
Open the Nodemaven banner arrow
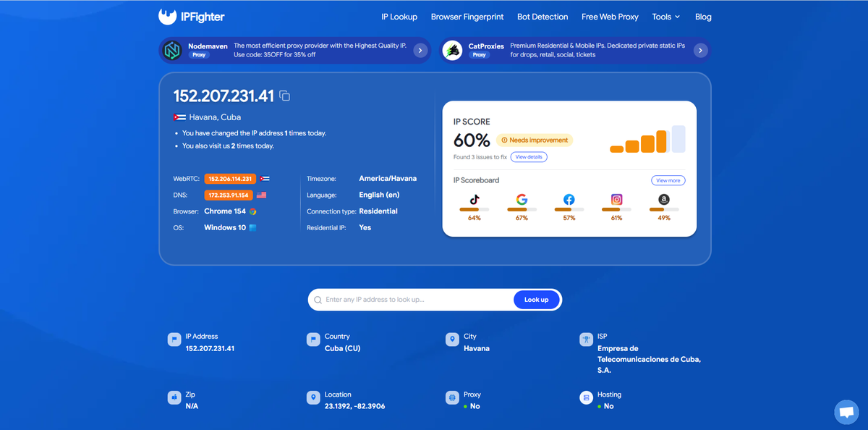[420, 50]
